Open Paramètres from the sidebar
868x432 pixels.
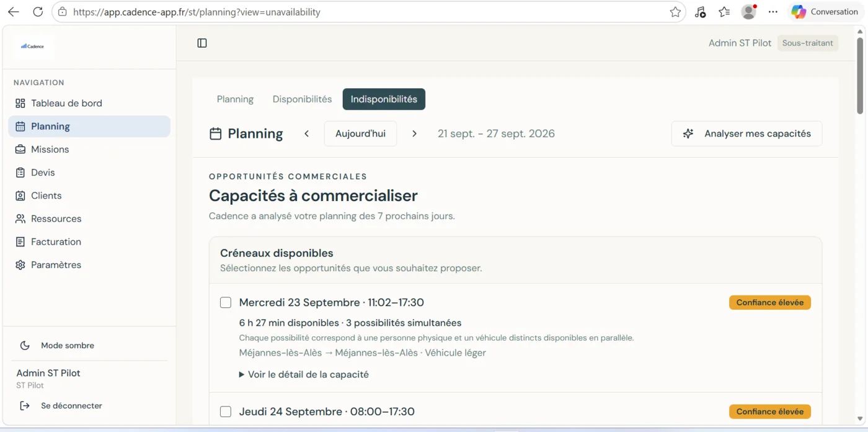(89, 264)
